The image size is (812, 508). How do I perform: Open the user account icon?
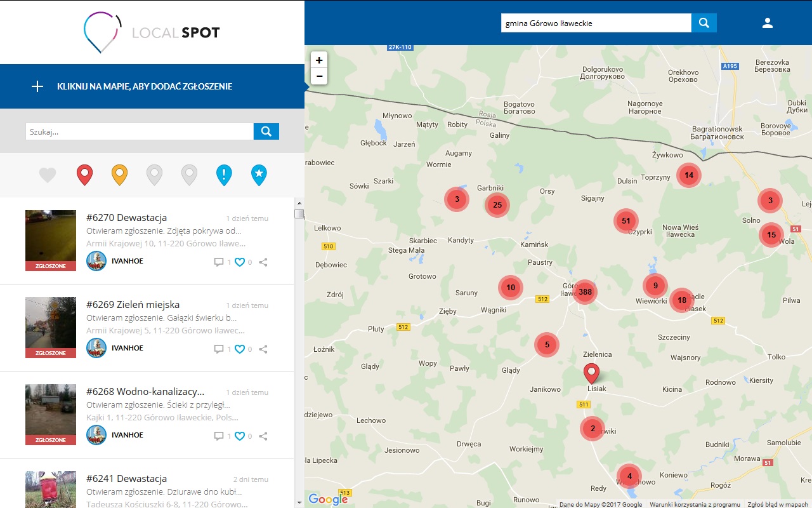tap(768, 23)
